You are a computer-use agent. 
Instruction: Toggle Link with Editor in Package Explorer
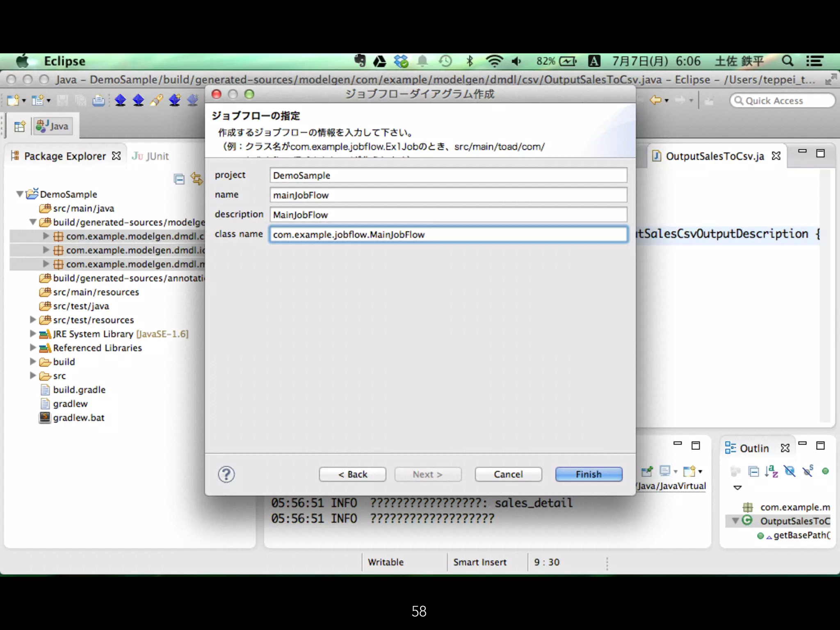point(196,179)
